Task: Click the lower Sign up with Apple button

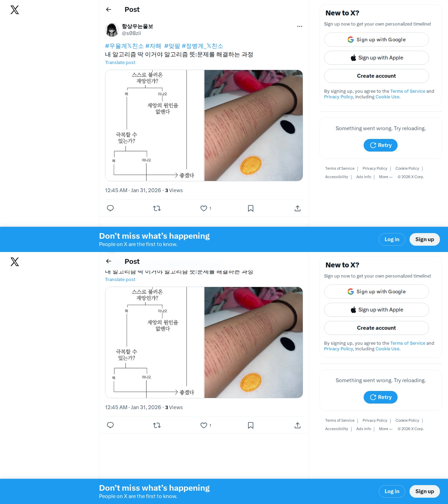Action: (x=377, y=310)
